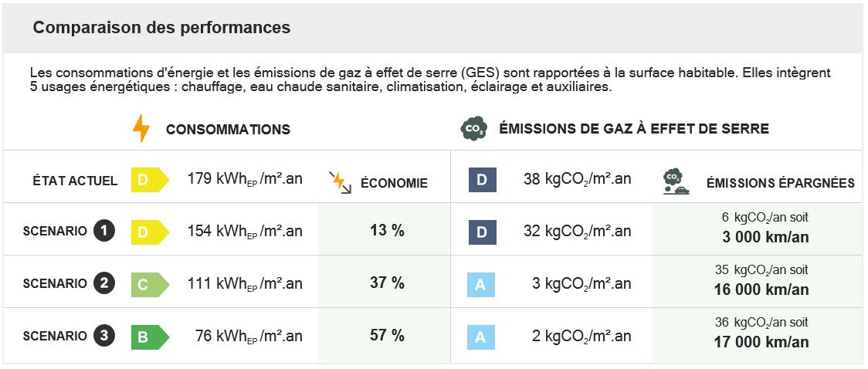Click the Économie lightning arrow icon
The image size is (868, 369).
[339, 182]
